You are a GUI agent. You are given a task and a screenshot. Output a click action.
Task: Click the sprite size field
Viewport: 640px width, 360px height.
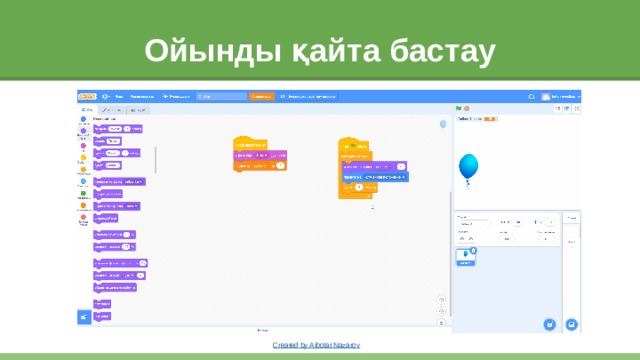507,239
